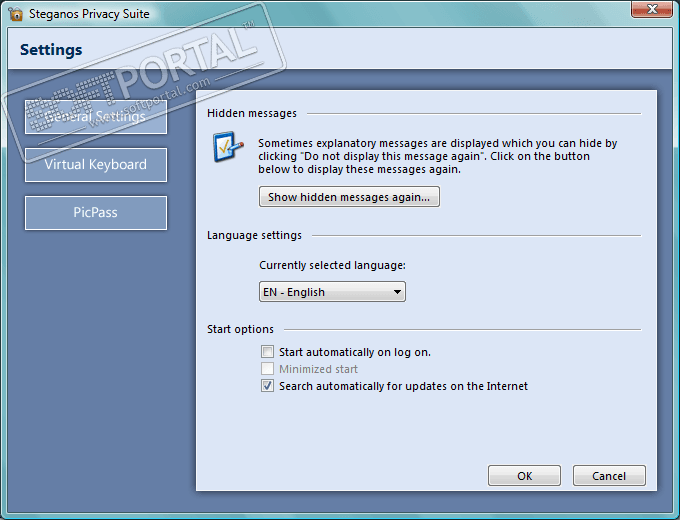Click the Steganos lock icon in title bar
The image size is (680, 520).
(x=15, y=14)
